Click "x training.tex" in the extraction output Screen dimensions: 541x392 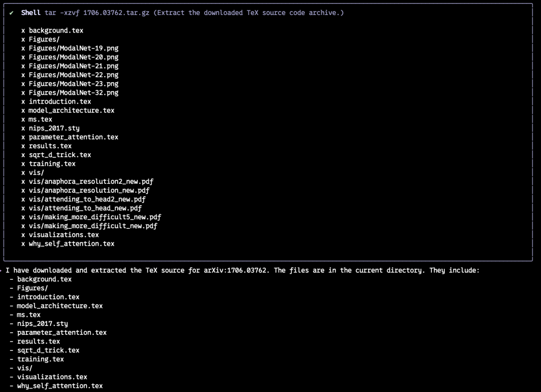48,164
